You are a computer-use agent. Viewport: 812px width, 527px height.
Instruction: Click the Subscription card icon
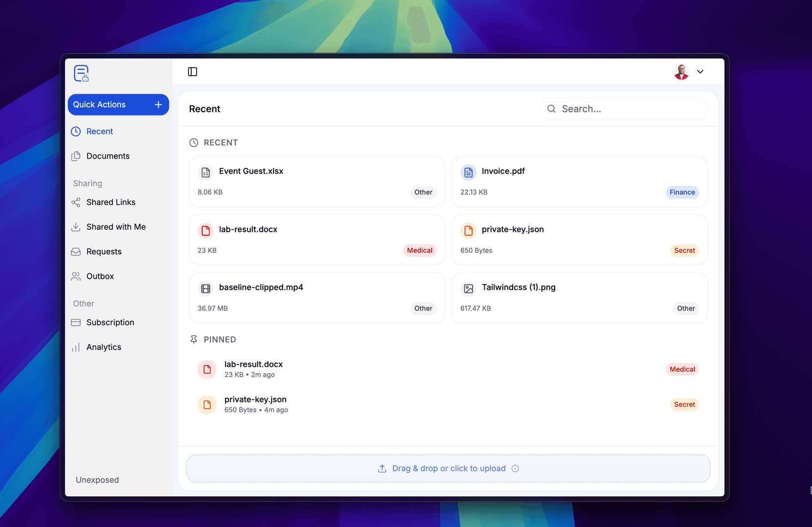tap(76, 323)
